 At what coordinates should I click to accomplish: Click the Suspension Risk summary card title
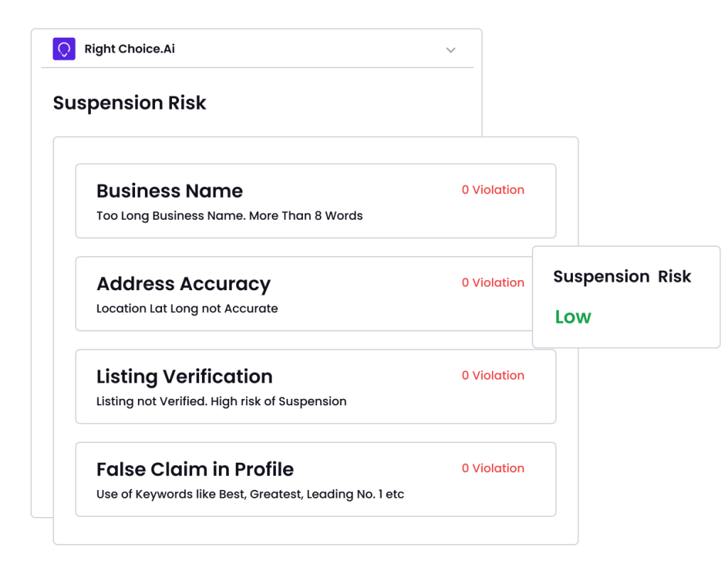[x=622, y=277]
